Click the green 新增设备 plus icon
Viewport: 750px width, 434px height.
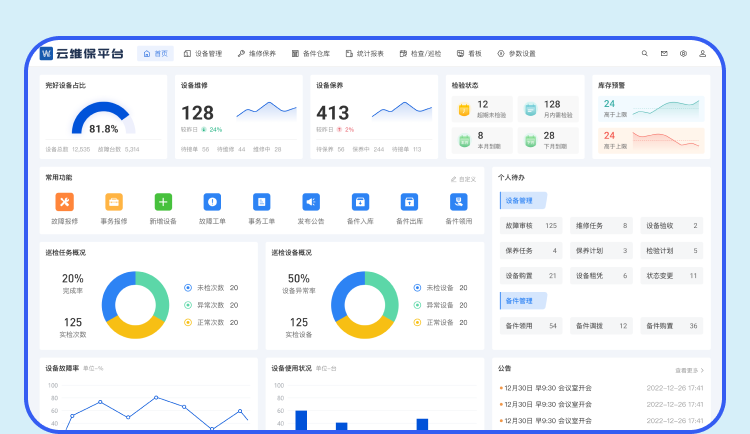coord(163,202)
